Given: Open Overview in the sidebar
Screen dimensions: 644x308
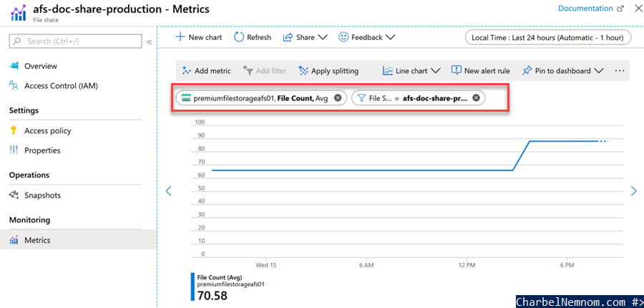Looking at the screenshot, I should point(41,66).
